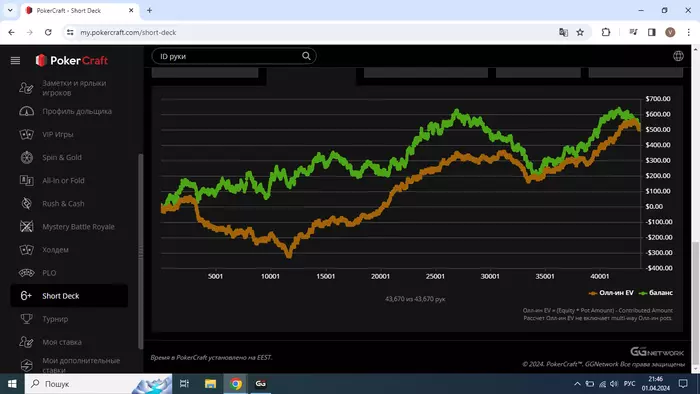Click the search magnifier icon
The width and height of the screenshot is (700, 394).
306,56
